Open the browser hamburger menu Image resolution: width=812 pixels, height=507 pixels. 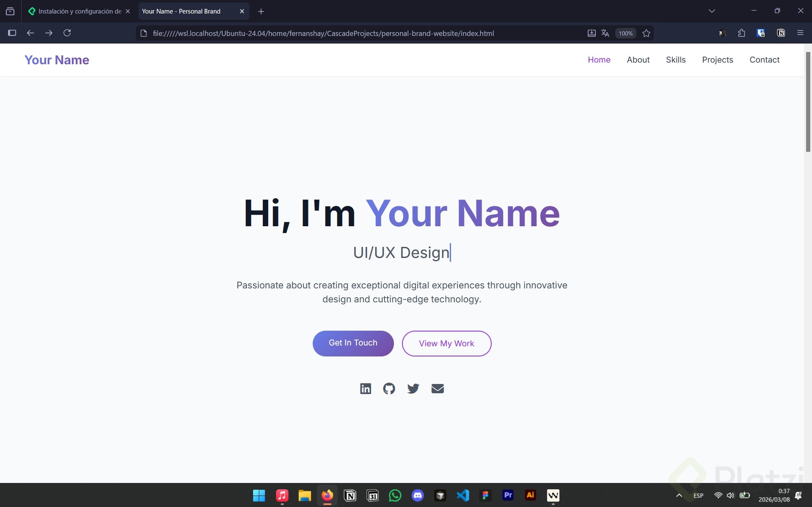800,33
